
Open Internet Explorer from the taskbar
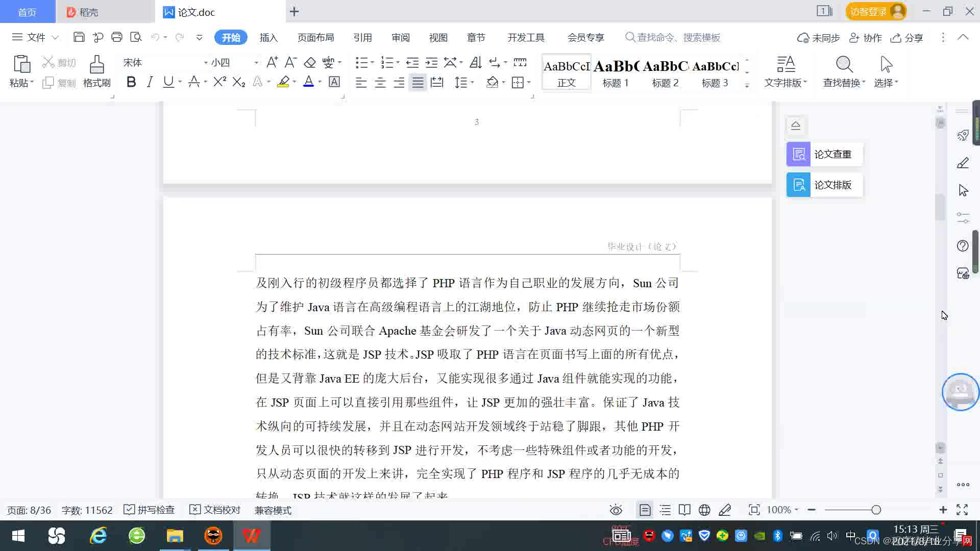pyautogui.click(x=98, y=536)
